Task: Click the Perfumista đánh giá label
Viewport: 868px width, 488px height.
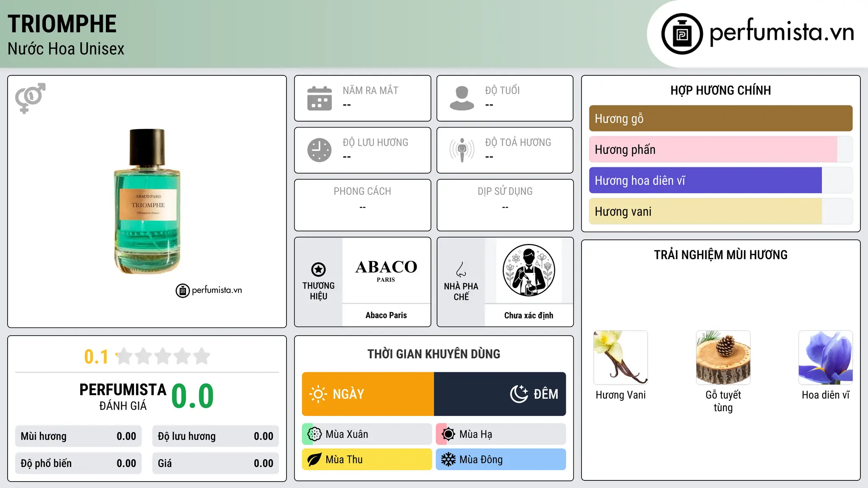Action: (x=123, y=396)
